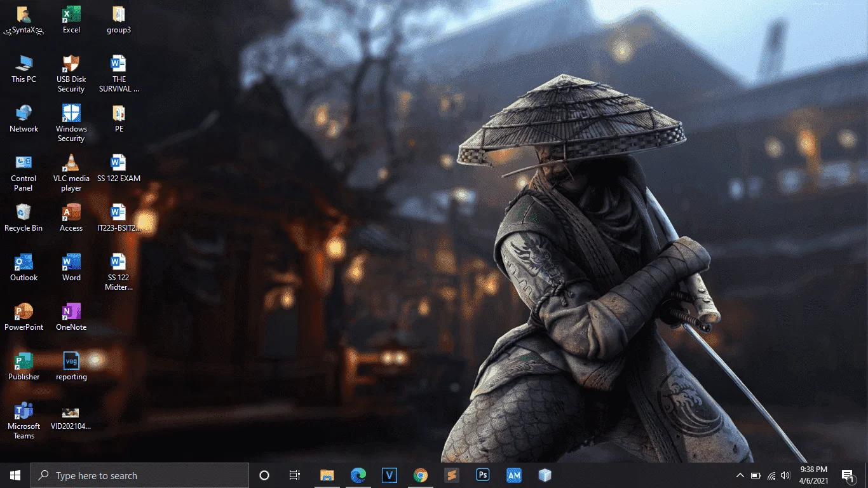Select the Control Panel desktop icon
This screenshot has height=488, width=868.
(x=24, y=173)
